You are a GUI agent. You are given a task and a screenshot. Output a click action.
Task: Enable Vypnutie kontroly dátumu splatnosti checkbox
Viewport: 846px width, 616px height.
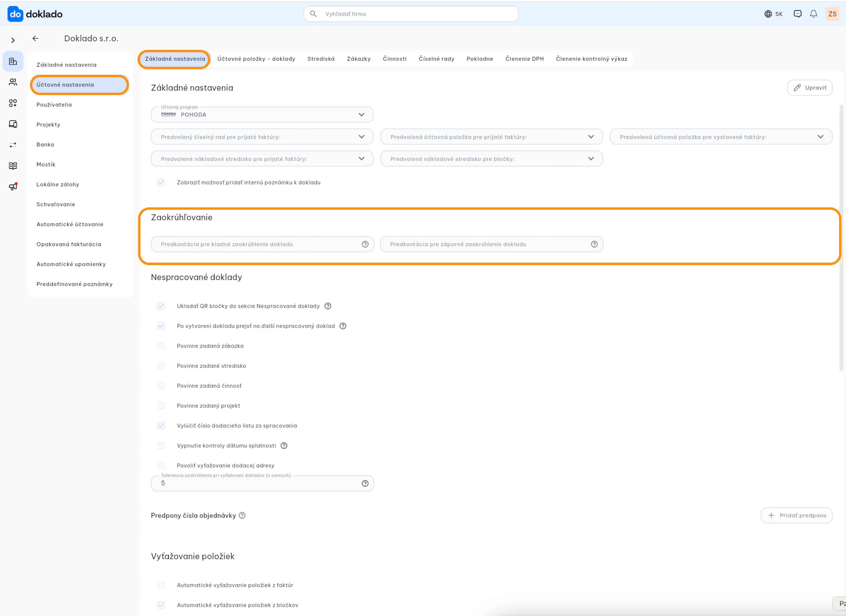point(161,445)
